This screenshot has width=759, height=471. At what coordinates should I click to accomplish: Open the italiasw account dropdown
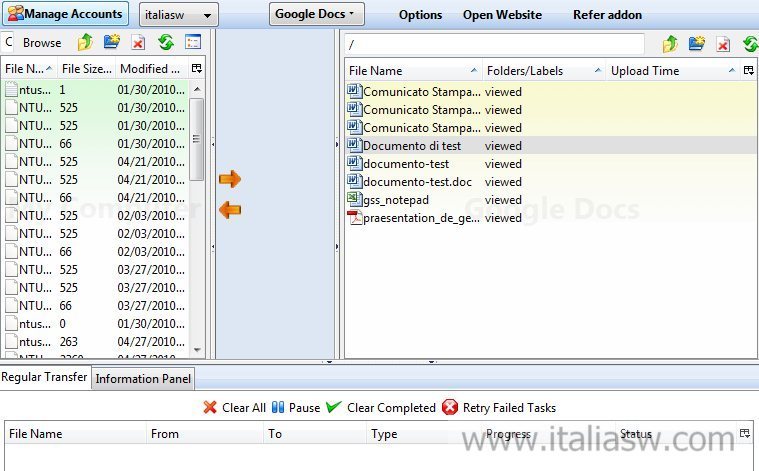pos(179,15)
